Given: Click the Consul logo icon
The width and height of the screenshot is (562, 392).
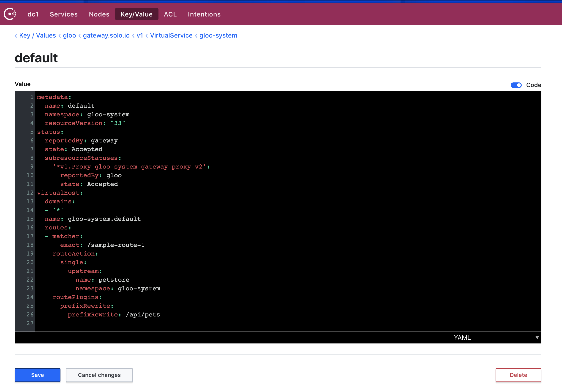Looking at the screenshot, I should point(10,14).
